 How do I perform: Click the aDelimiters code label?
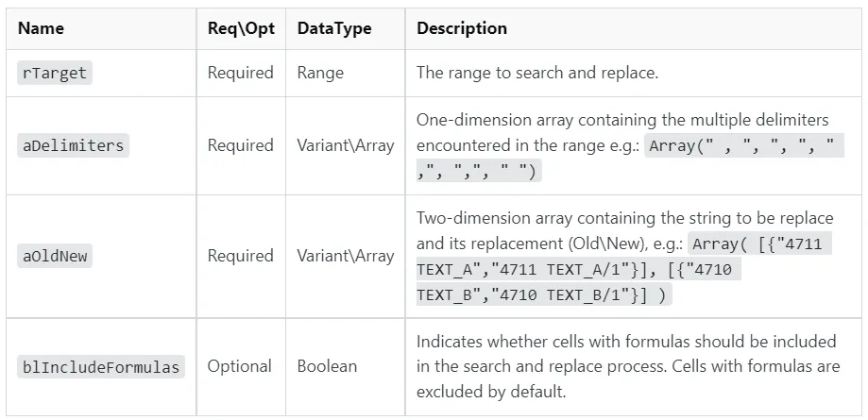pyautogui.click(x=72, y=145)
